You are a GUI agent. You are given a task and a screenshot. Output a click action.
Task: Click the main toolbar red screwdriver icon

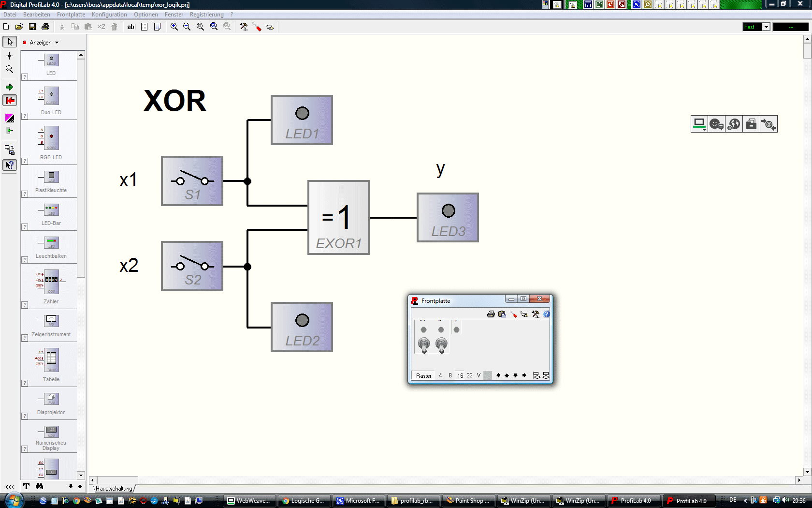257,27
